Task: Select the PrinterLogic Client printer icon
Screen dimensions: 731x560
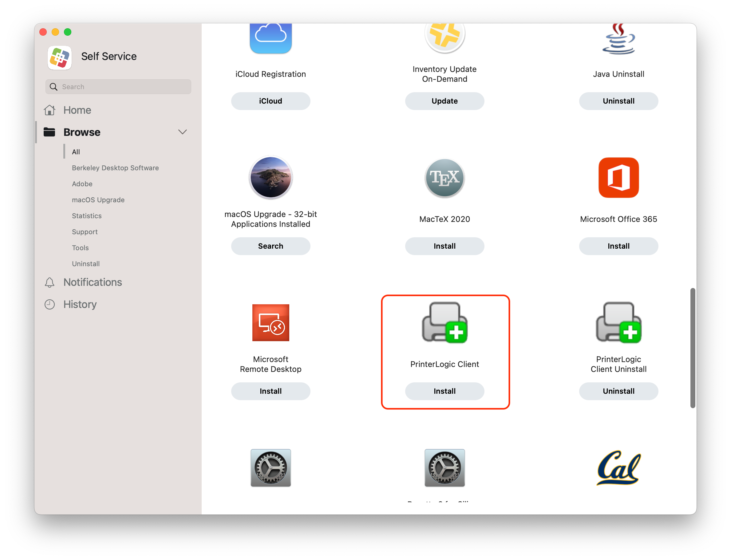Action: [x=444, y=323]
